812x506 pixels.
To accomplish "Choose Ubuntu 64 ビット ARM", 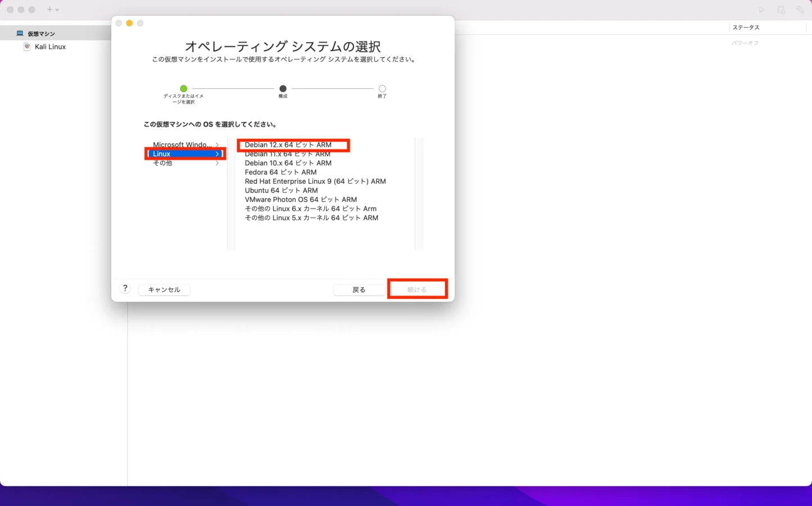I will pos(281,190).
